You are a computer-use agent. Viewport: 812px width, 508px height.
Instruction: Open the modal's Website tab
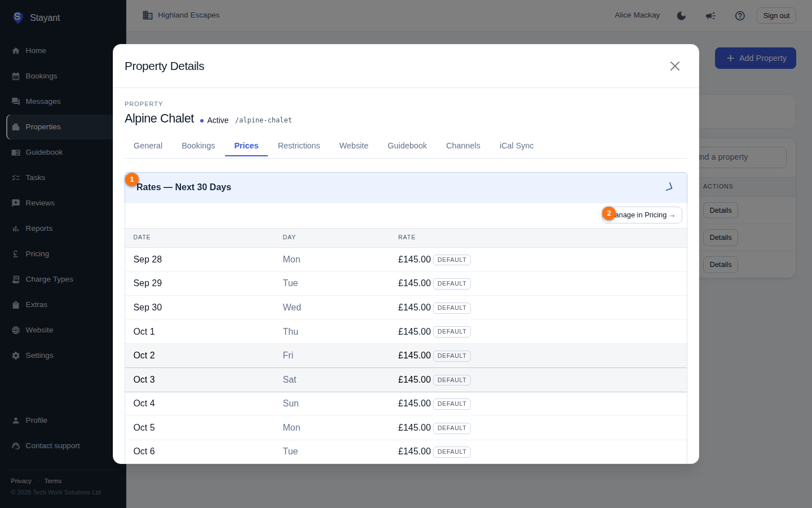(354, 146)
